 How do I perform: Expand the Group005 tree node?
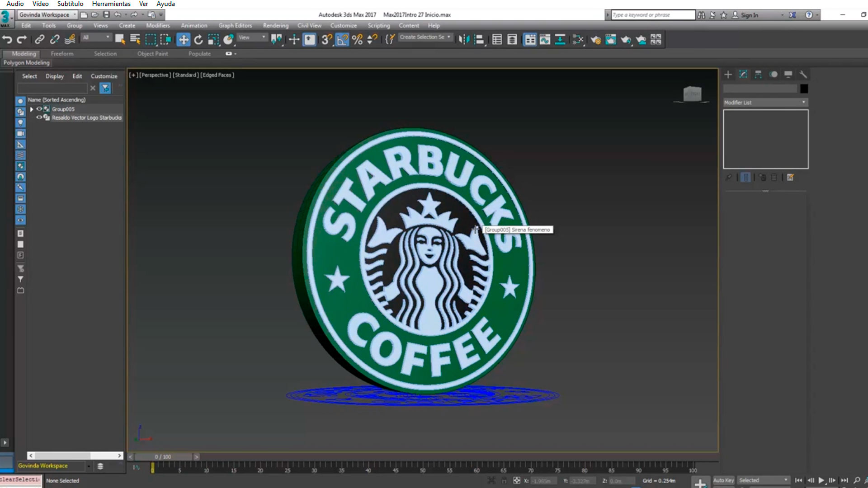32,109
